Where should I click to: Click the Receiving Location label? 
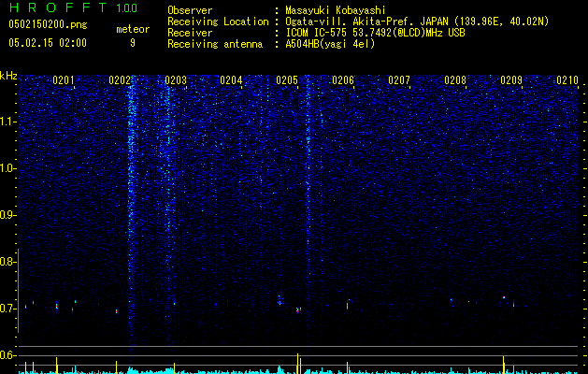pyautogui.click(x=218, y=22)
